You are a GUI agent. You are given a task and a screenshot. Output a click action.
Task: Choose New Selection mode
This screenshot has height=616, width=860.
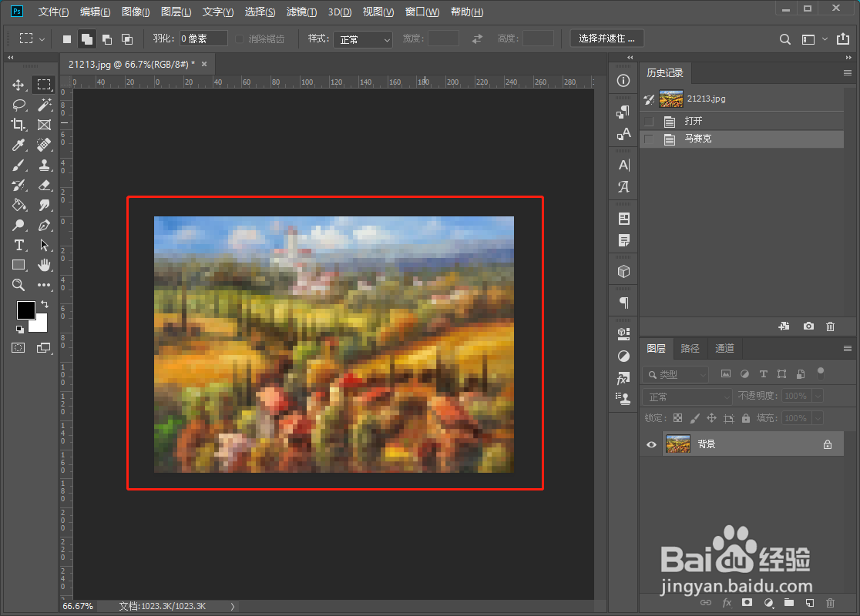tap(67, 39)
